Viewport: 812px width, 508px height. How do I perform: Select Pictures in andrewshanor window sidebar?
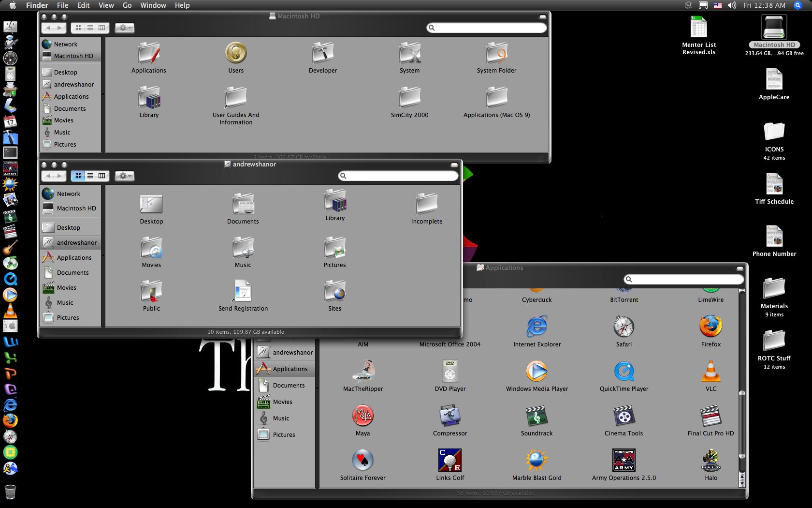pyautogui.click(x=71, y=317)
